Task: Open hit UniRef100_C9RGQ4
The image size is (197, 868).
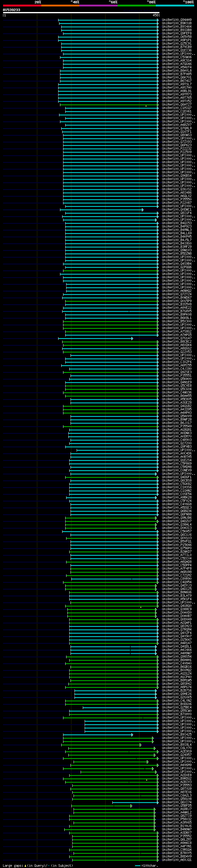Action: click(177, 850)
